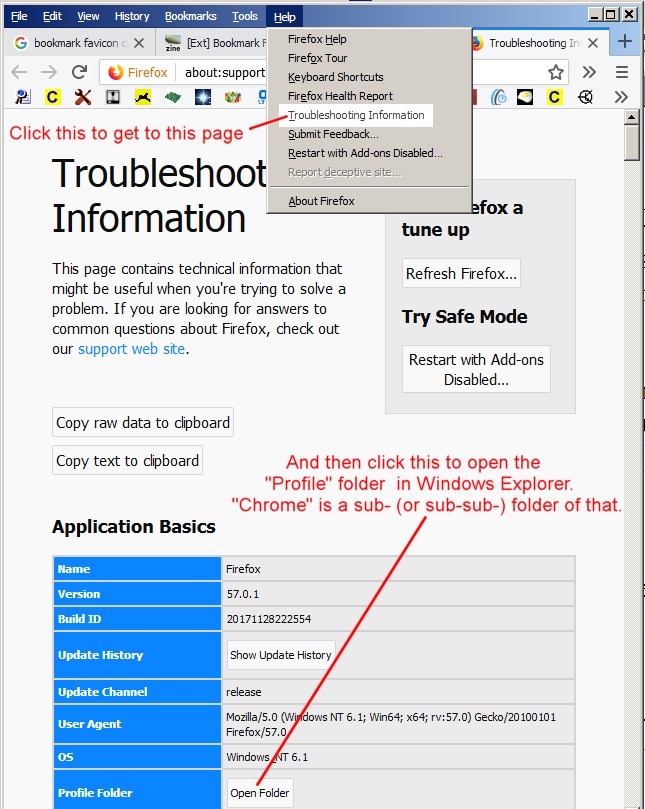
Task: Select the version value 57.0.1
Action: pyautogui.click(x=243, y=594)
